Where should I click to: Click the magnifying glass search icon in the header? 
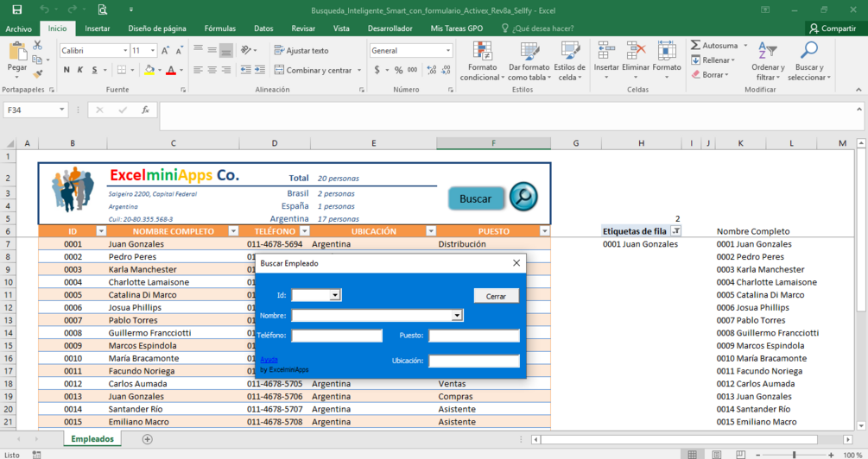pos(523,197)
